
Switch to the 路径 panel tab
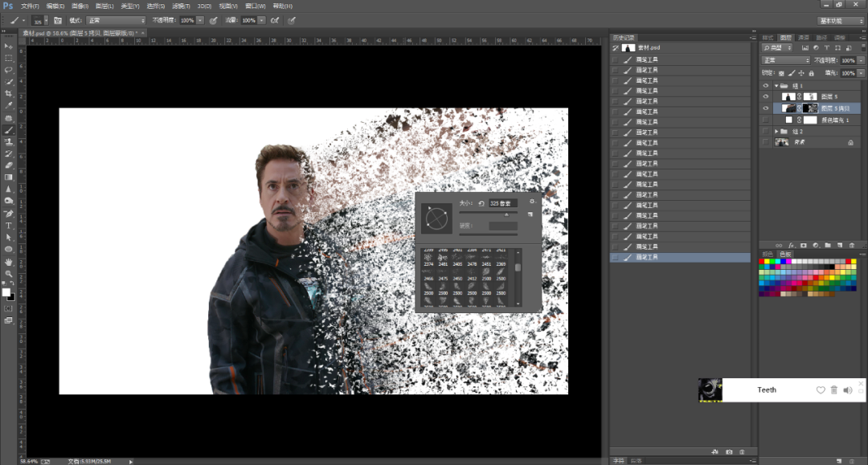point(821,38)
